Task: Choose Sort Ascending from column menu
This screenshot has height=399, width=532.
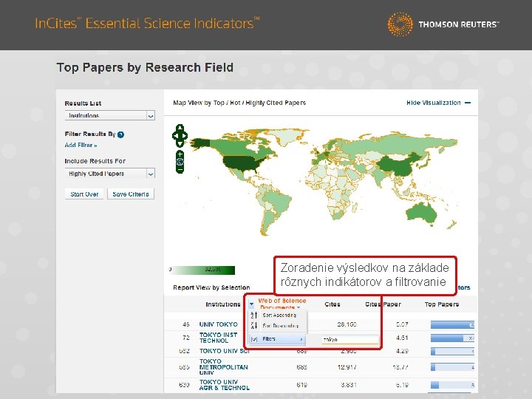Action: (279, 316)
